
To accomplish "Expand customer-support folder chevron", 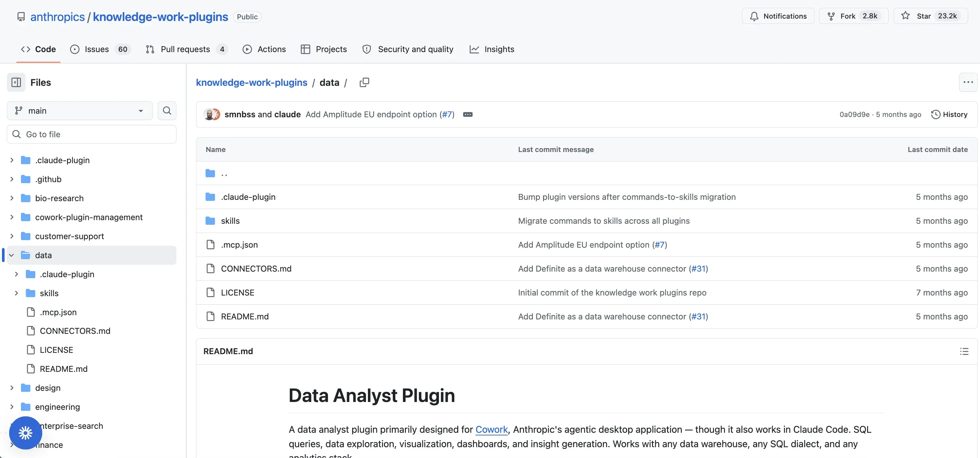I will pyautogui.click(x=12, y=236).
